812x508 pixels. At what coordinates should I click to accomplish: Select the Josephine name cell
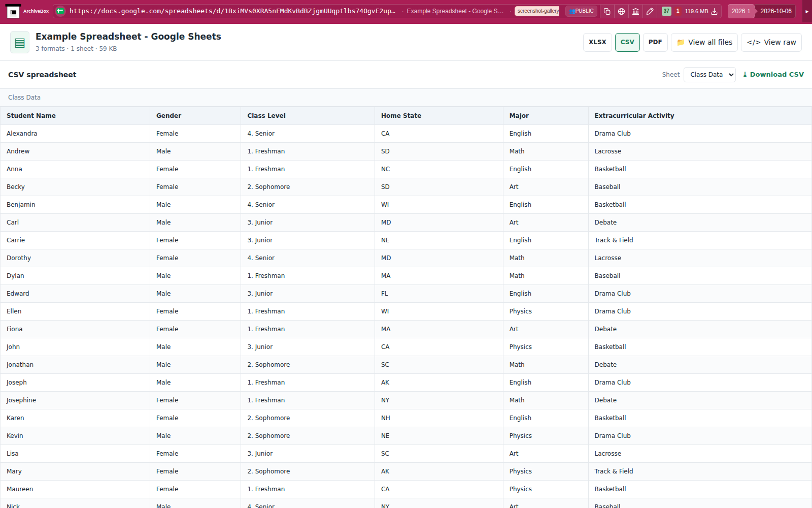75,400
